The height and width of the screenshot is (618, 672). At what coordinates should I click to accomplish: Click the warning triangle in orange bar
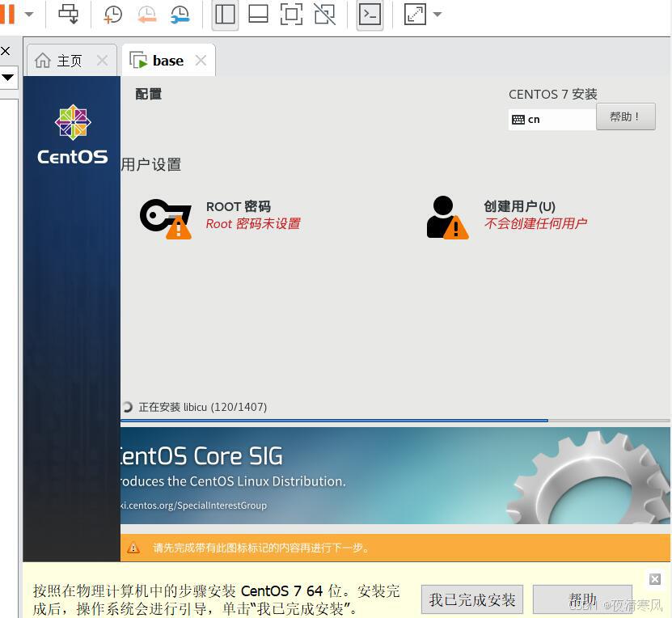[x=133, y=548]
